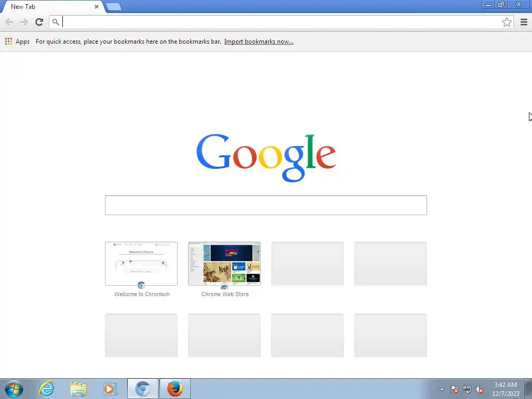Image resolution: width=532 pixels, height=399 pixels.
Task: Open the network tray icon
Action: pos(467,389)
